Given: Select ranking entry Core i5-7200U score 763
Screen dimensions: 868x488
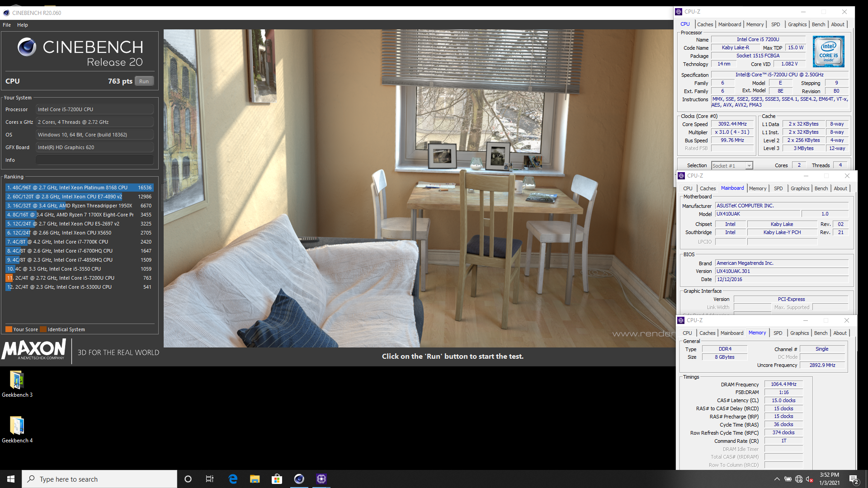Looking at the screenshot, I should click(80, 278).
